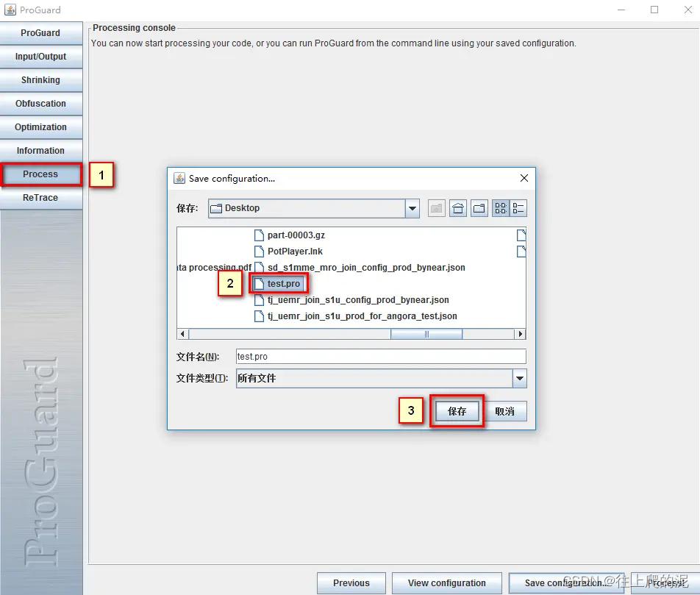Click the 保存 save button
Screen dimensions: 700x595
457,411
